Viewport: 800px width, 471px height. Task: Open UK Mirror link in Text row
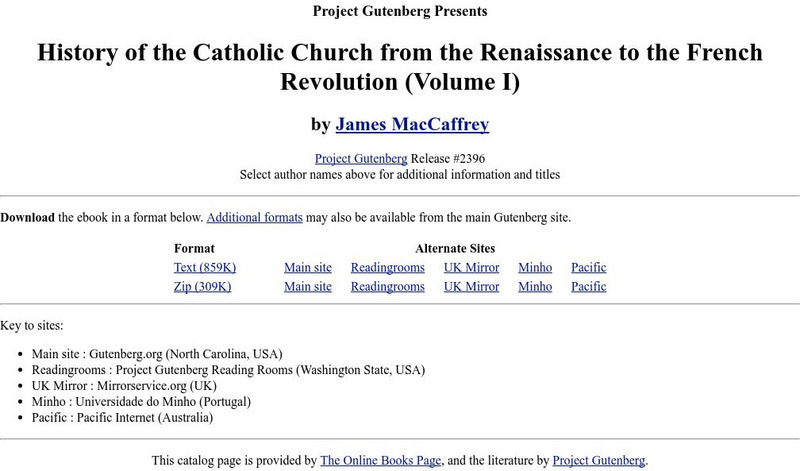pyautogui.click(x=471, y=267)
